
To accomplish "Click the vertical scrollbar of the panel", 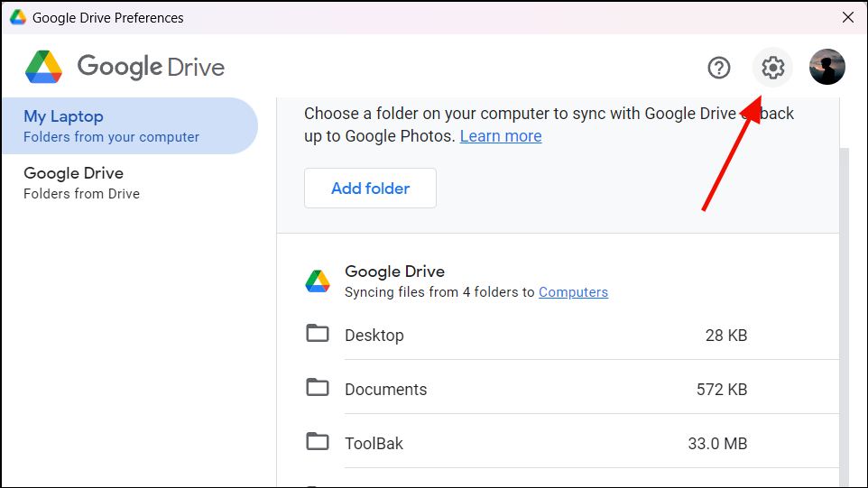I will (845, 316).
